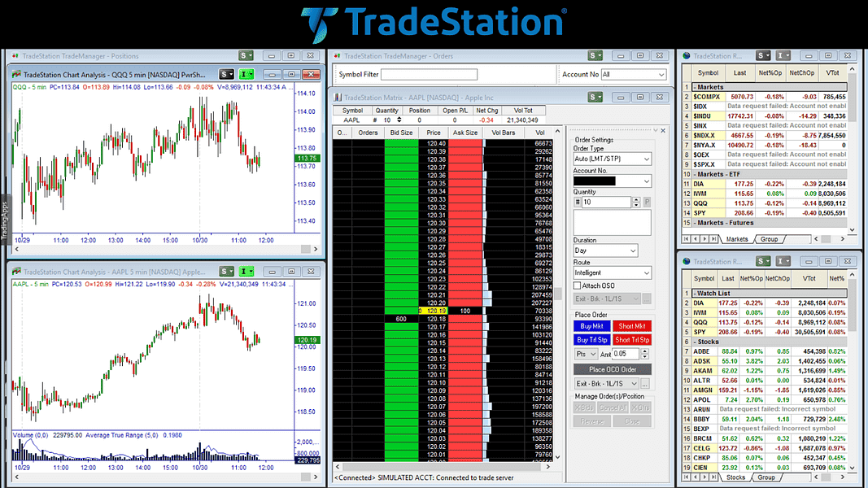Switch to the Markets sheet tab

click(x=737, y=239)
